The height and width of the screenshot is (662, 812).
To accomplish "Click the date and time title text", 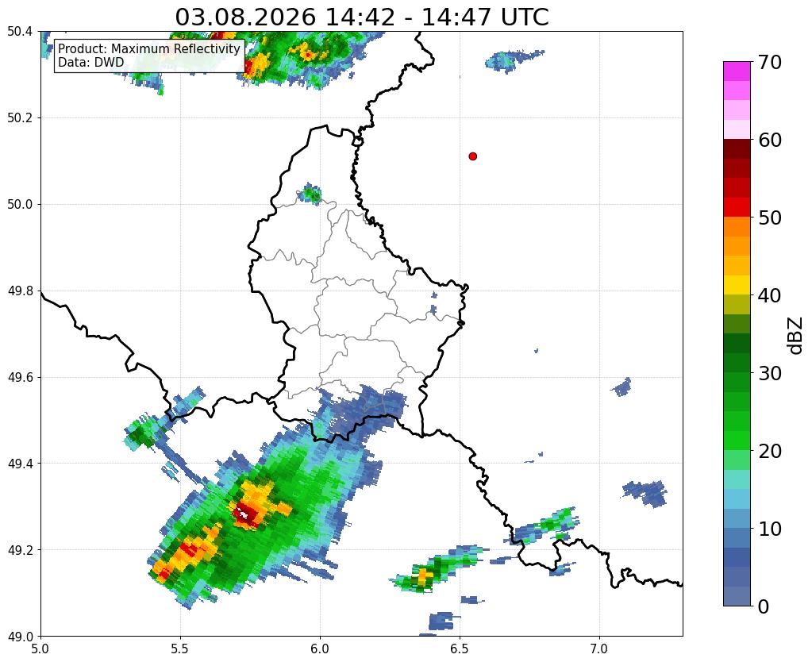I will [x=361, y=17].
